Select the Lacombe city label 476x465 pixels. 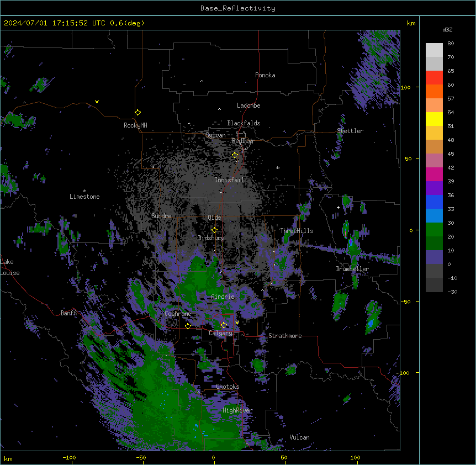[x=248, y=105]
